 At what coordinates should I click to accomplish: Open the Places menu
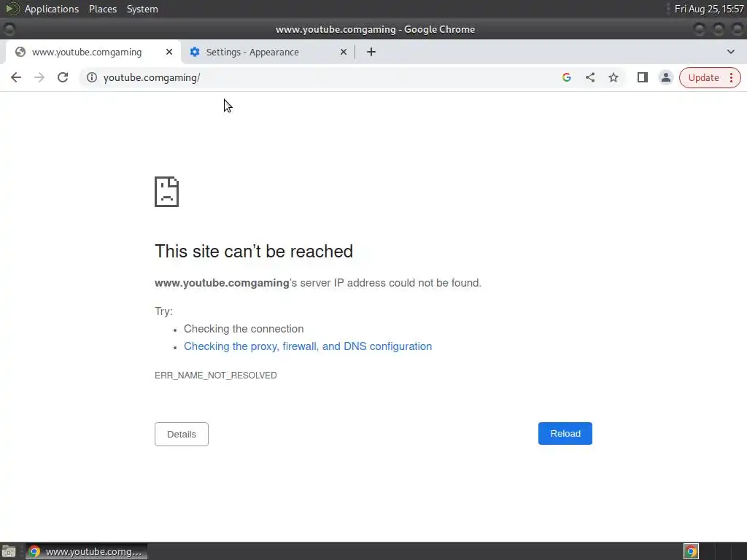103,9
